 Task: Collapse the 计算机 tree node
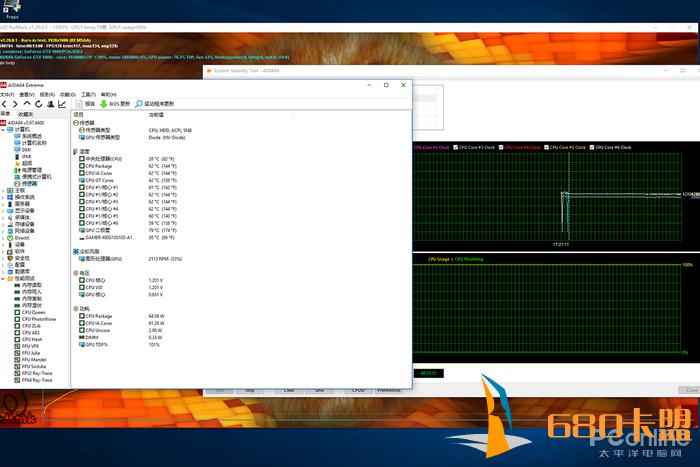point(3,130)
